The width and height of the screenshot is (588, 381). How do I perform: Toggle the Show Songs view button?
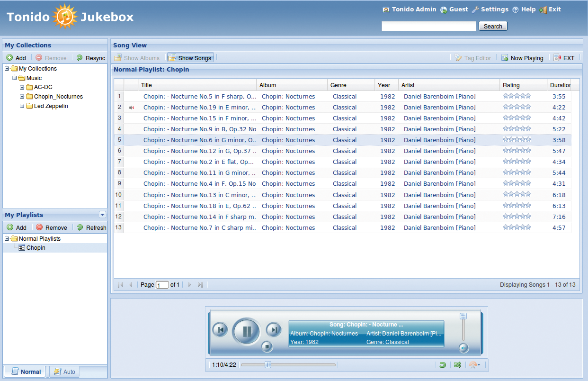(190, 58)
